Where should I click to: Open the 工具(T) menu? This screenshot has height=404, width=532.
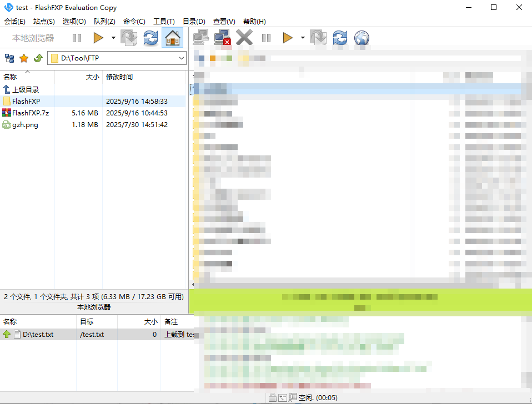click(x=164, y=21)
